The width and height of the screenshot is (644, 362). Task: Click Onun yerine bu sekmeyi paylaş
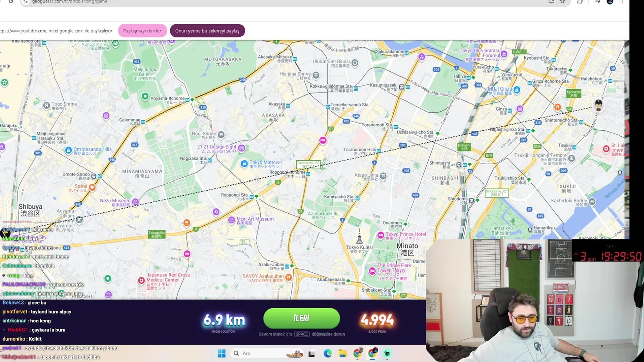[x=207, y=31]
